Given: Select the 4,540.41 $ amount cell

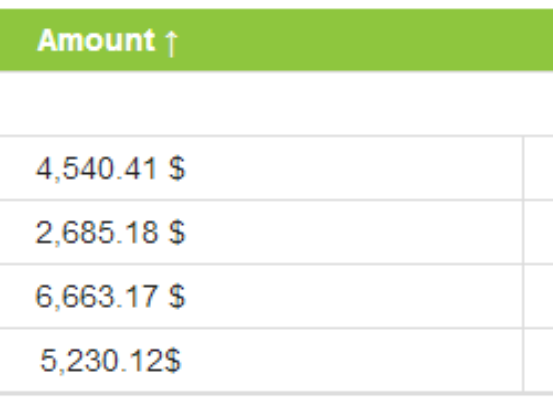Looking at the screenshot, I should [261, 168].
